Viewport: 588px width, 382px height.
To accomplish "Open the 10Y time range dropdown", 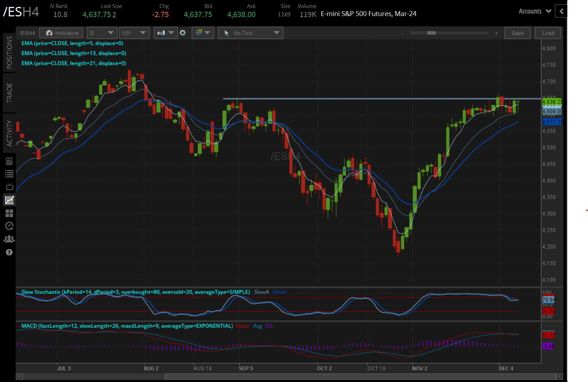I will click(134, 33).
